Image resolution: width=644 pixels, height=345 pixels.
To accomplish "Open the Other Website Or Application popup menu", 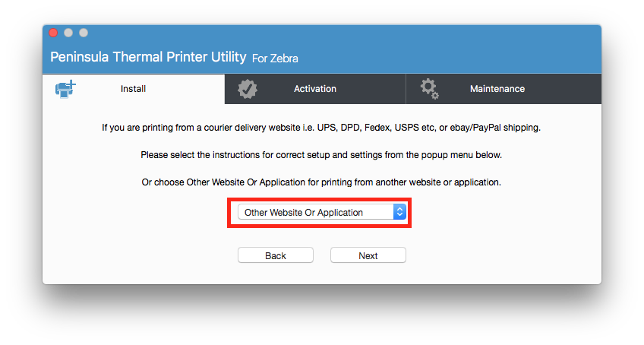I will click(x=322, y=212).
